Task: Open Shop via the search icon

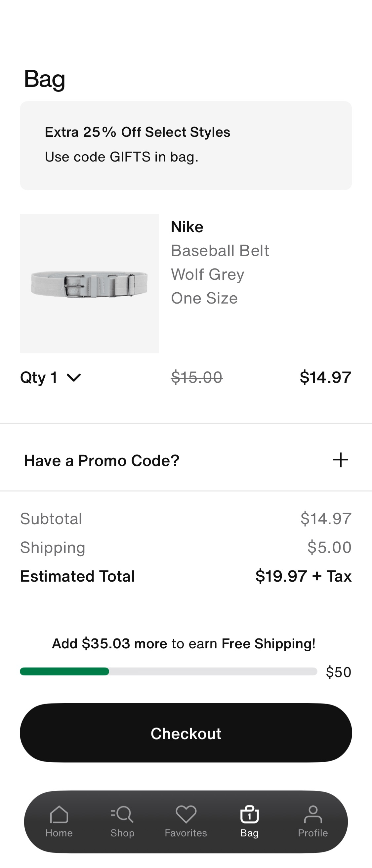Action: [x=122, y=814]
